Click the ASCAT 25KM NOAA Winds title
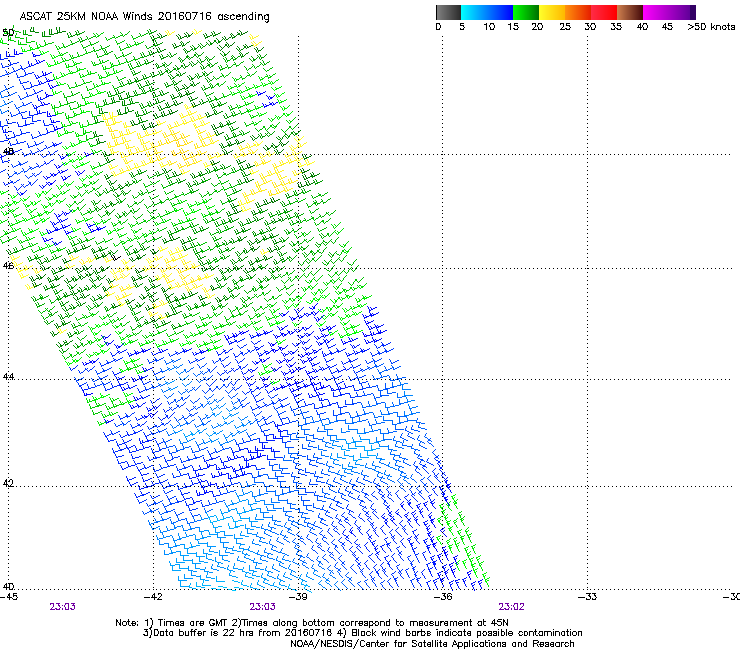This screenshot has height=650, width=740. point(144,17)
